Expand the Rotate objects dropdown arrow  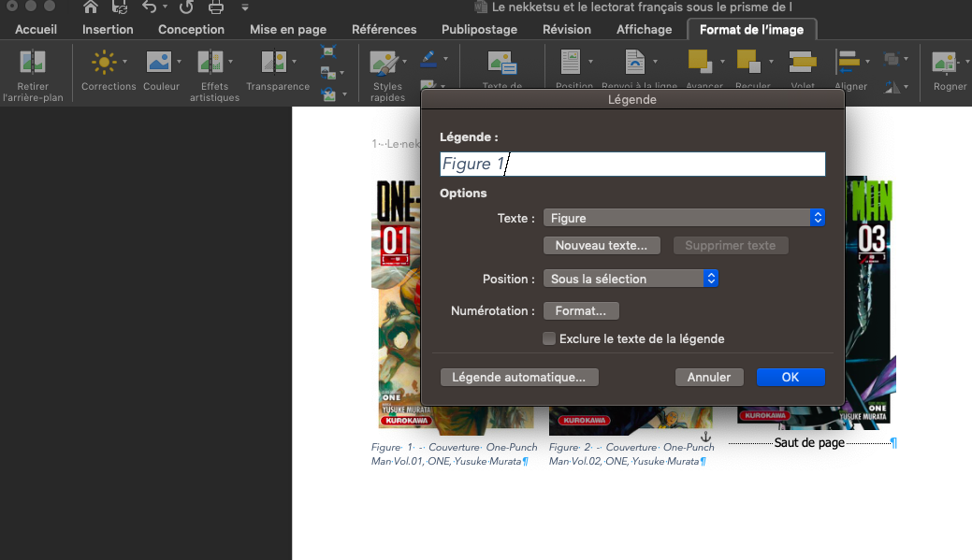906,87
